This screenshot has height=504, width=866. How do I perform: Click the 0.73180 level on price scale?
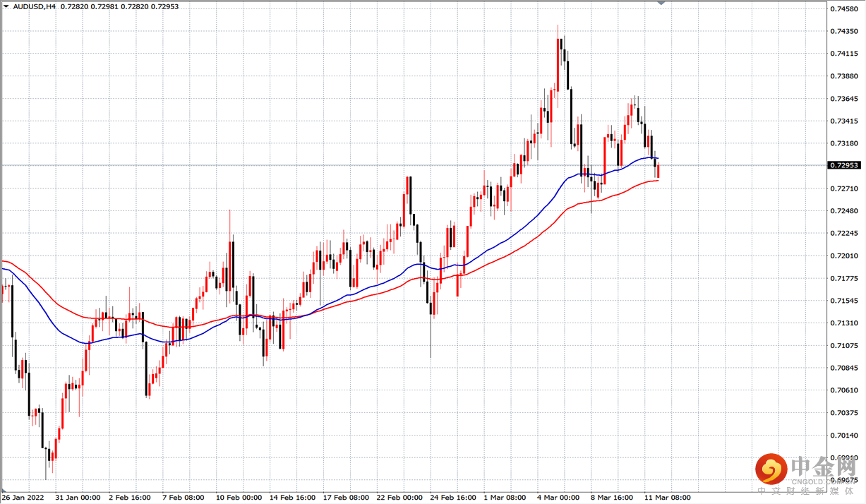845,143
